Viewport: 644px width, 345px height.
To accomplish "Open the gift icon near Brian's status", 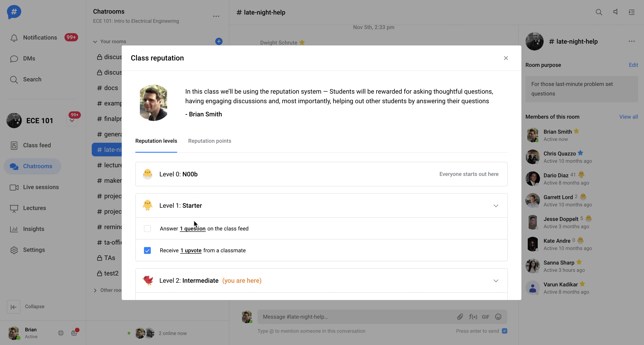I will click(74, 333).
